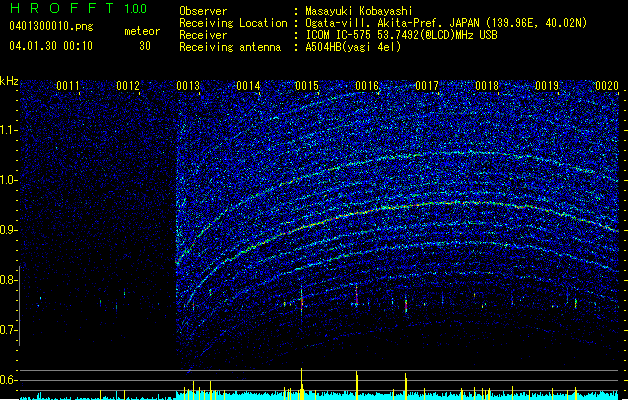Select the file name 0401300010.png

tap(51, 26)
